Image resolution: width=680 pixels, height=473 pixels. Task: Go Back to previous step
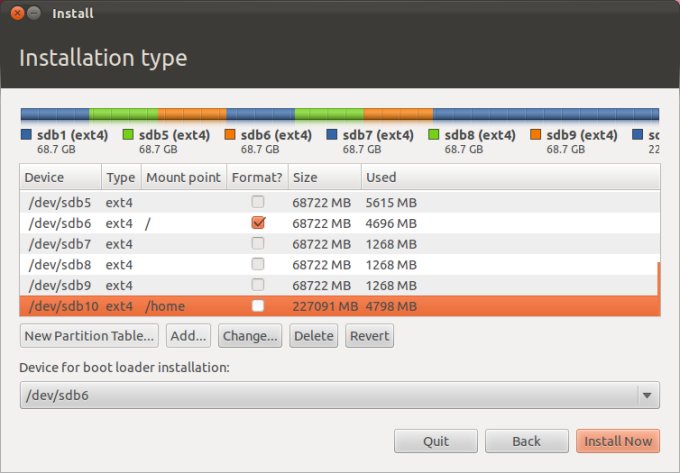pyautogui.click(x=526, y=441)
